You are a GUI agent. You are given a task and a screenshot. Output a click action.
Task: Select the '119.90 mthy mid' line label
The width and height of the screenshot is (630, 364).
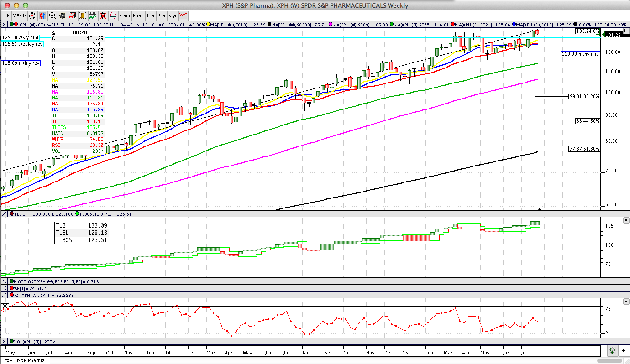pyautogui.click(x=580, y=54)
